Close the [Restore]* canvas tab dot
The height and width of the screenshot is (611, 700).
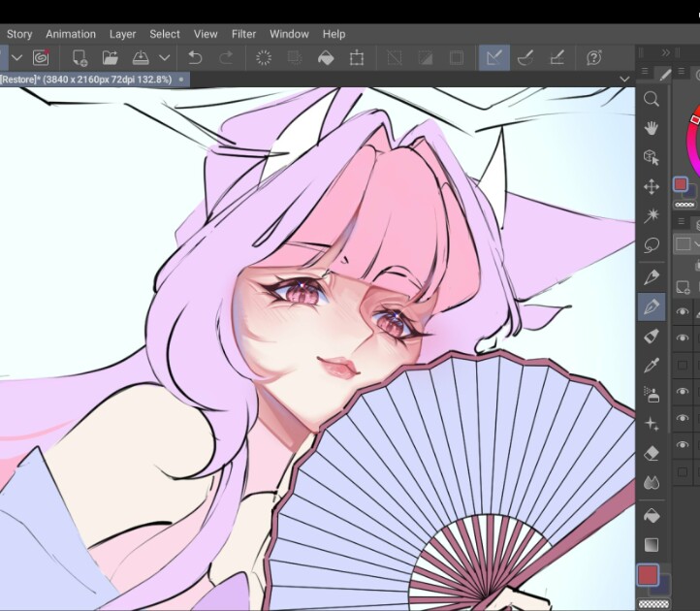click(181, 80)
